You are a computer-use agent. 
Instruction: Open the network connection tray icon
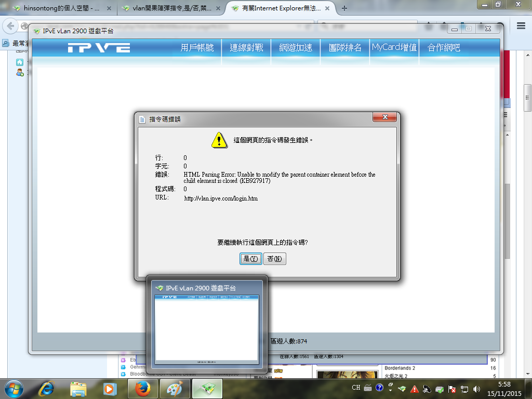pyautogui.click(x=464, y=389)
